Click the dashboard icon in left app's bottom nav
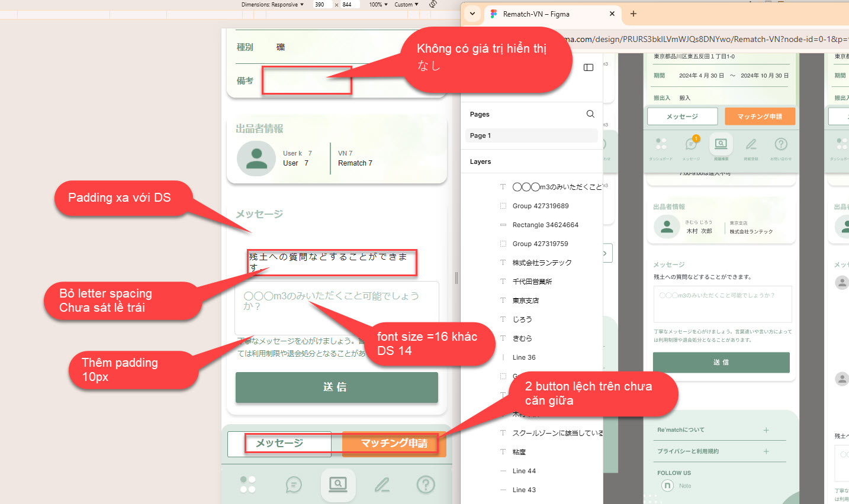The height and width of the screenshot is (504, 849). coord(248,484)
